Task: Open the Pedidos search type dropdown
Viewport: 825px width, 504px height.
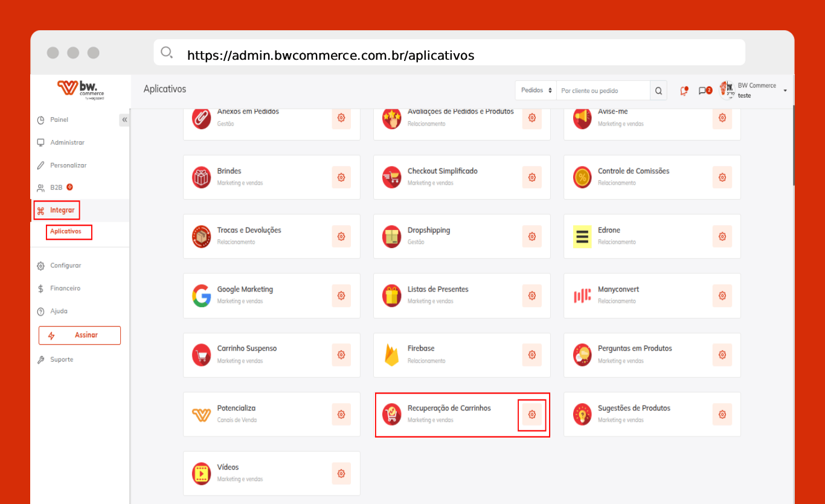Action: (x=536, y=91)
